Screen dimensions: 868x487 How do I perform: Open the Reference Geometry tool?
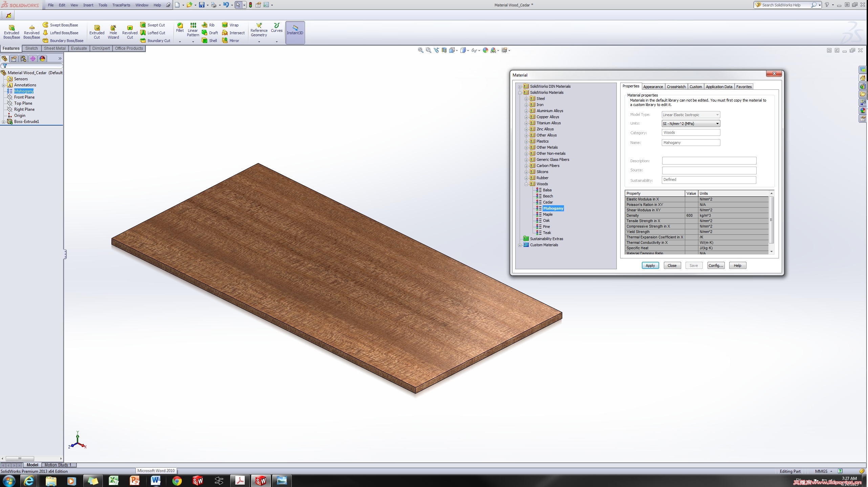(259, 30)
